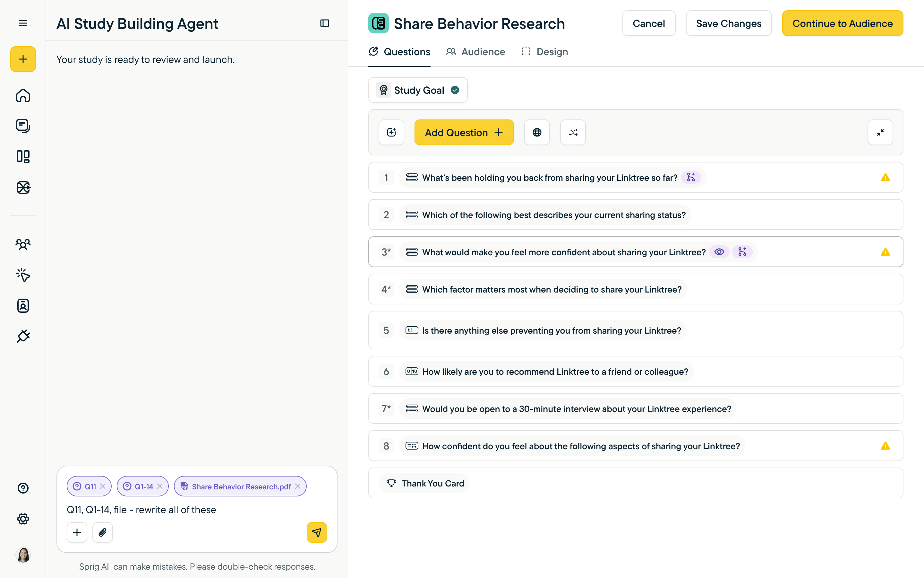Click the chat message text input field

[x=197, y=510]
